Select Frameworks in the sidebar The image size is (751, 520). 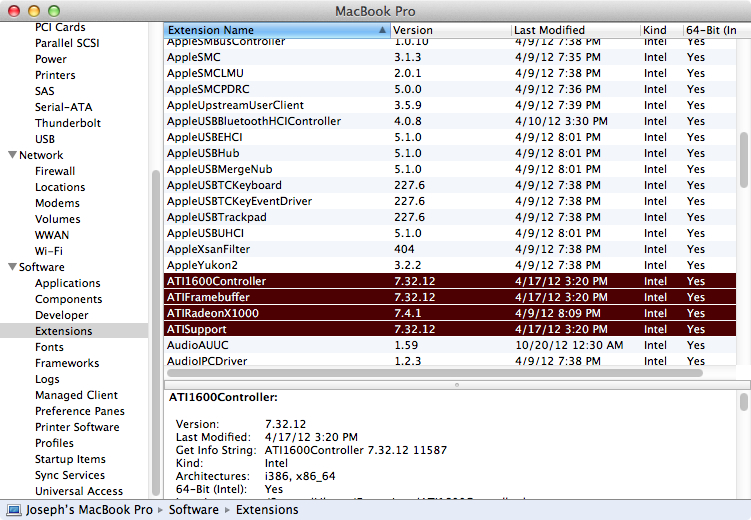[x=67, y=363]
